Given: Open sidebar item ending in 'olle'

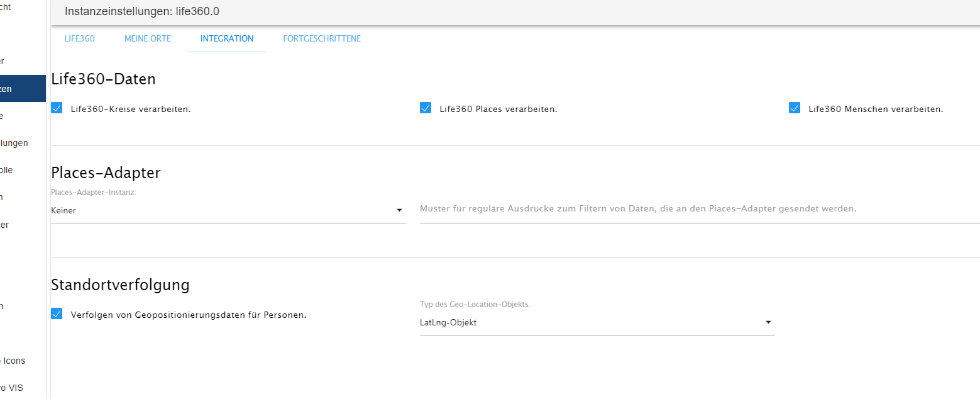Looking at the screenshot, I should click(8, 170).
